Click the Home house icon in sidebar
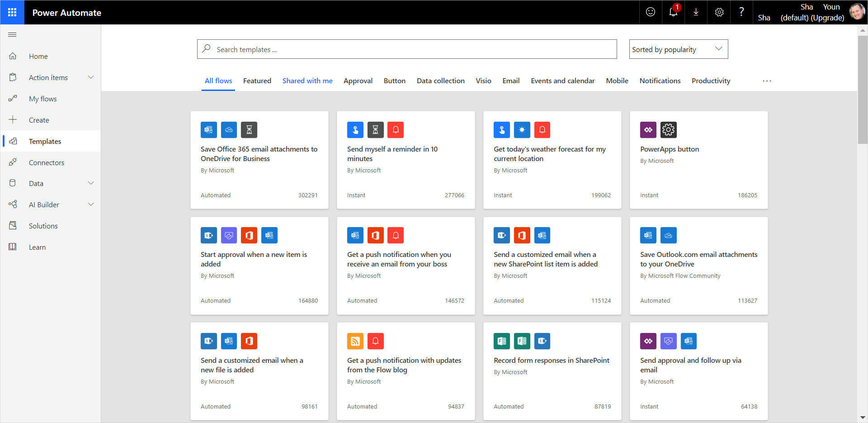Viewport: 868px width, 423px height. coord(13,56)
